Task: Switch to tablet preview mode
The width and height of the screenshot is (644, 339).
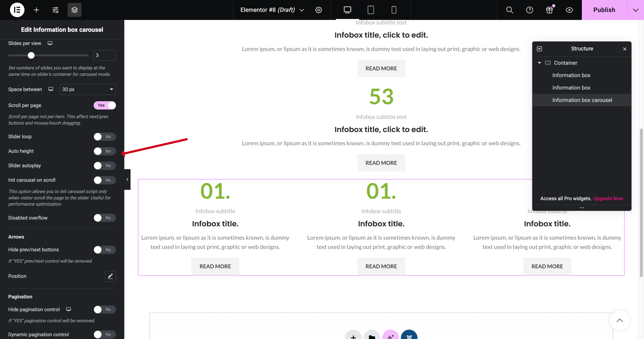Action: click(x=371, y=10)
